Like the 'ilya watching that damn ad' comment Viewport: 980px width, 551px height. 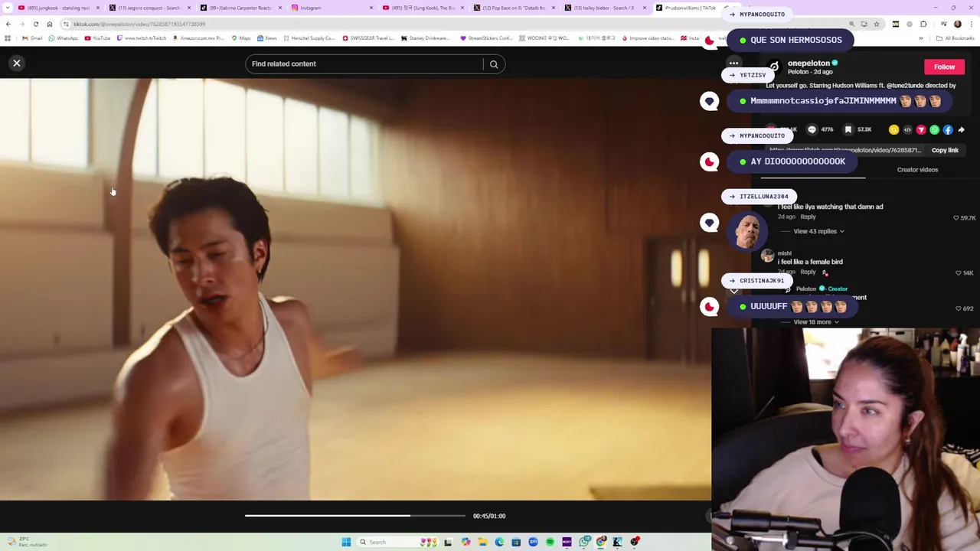tap(956, 218)
